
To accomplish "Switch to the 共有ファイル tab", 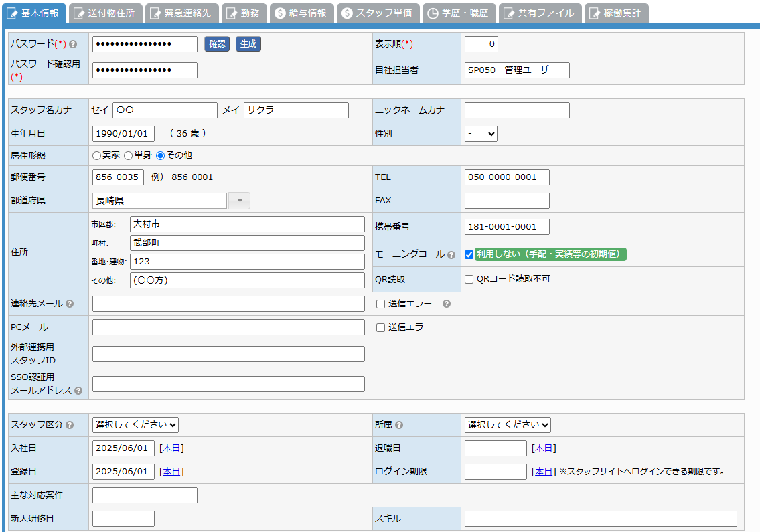I will (540, 13).
